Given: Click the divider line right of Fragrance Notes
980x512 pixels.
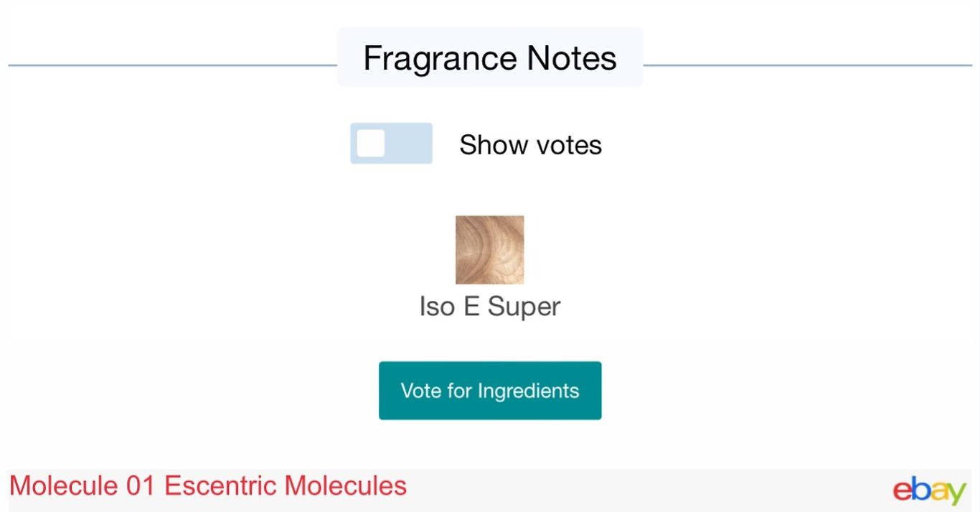Looking at the screenshot, I should pyautogui.click(x=807, y=65).
